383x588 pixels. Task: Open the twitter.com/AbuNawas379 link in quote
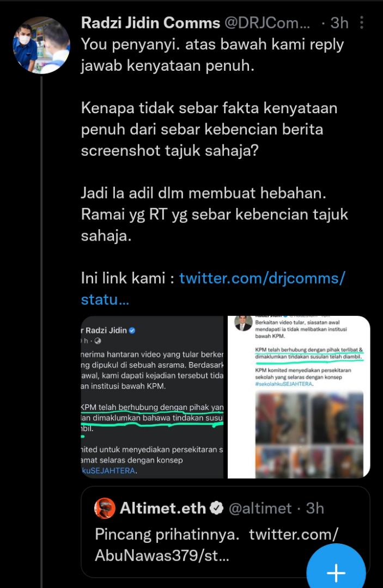[x=216, y=544]
